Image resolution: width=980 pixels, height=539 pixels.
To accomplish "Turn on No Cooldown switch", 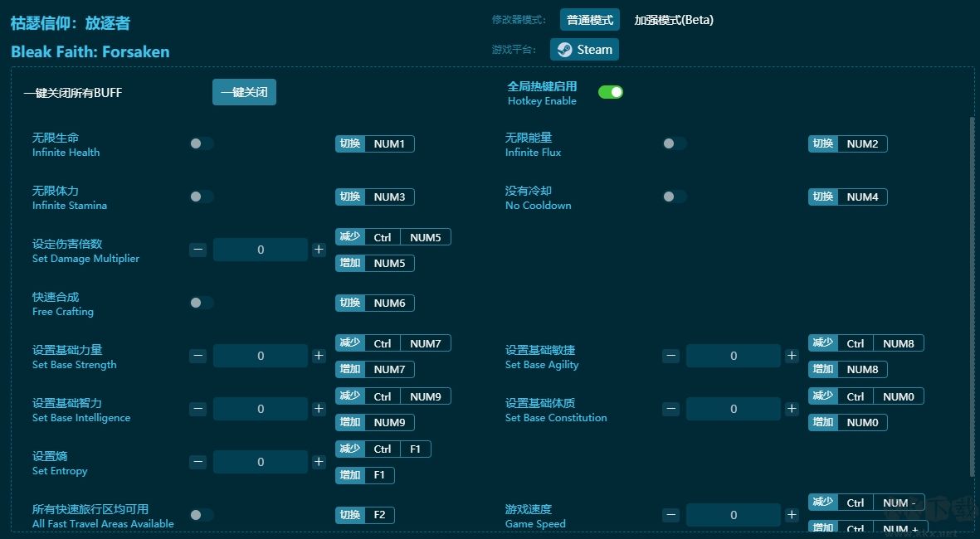I will (x=675, y=197).
